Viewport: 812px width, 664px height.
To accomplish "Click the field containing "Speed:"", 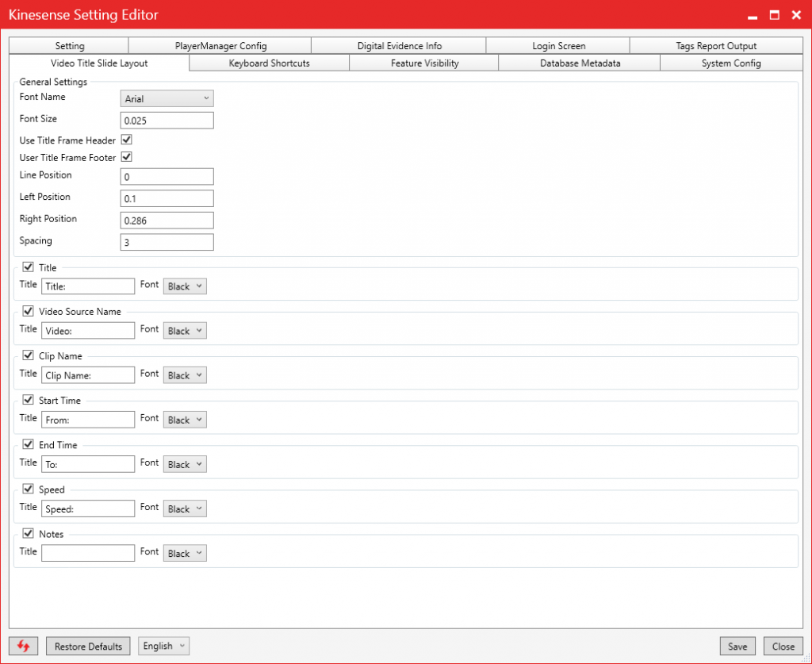I will (88, 509).
